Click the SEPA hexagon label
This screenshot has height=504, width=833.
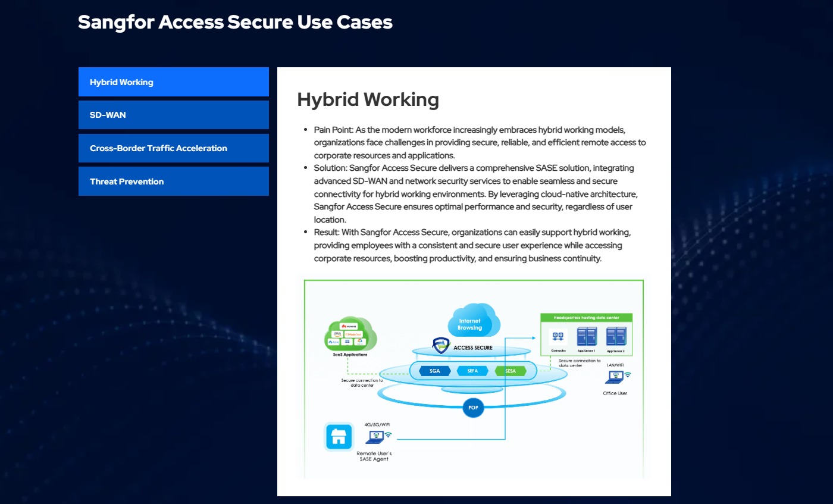(x=473, y=371)
